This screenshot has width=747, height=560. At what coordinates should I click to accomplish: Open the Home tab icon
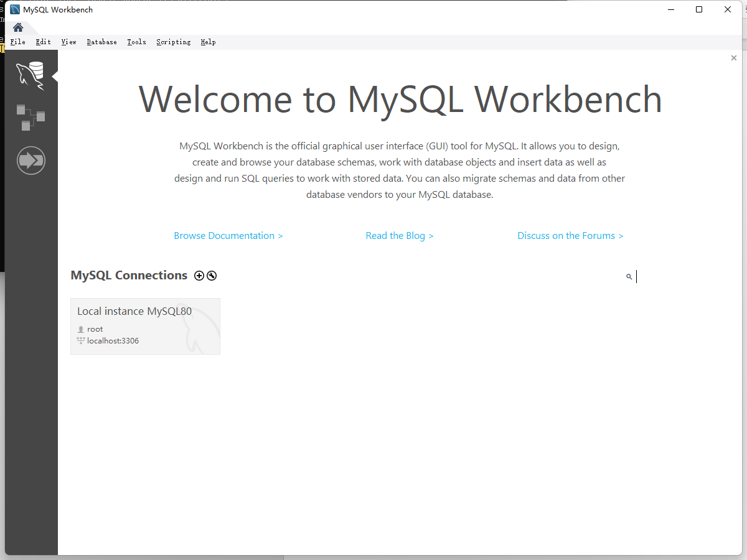pyautogui.click(x=18, y=27)
